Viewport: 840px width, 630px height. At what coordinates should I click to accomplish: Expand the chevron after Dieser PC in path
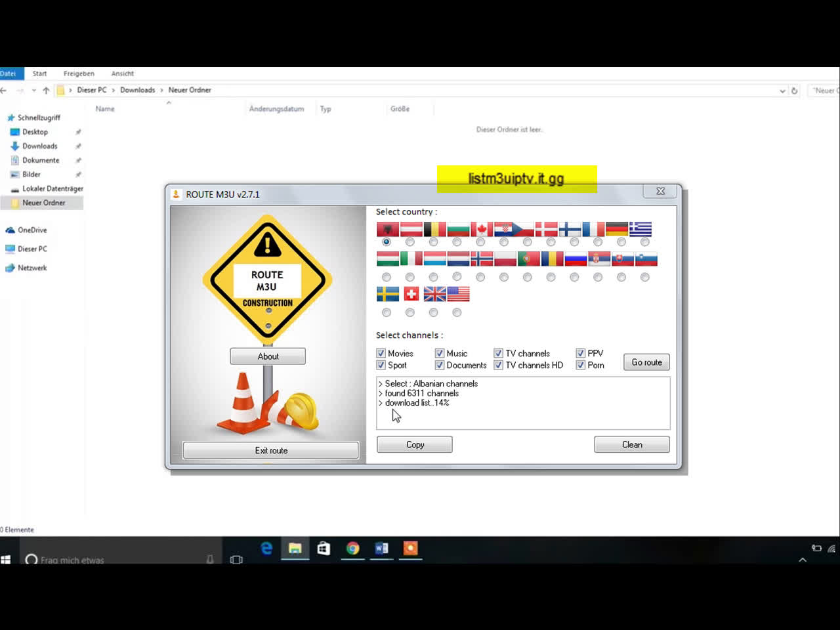point(113,90)
